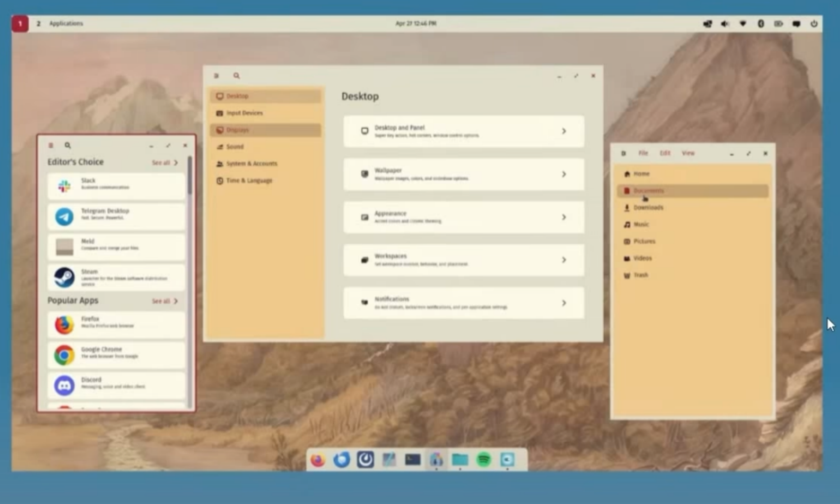
Task: Expand the Workspaces settings section
Action: click(x=463, y=259)
